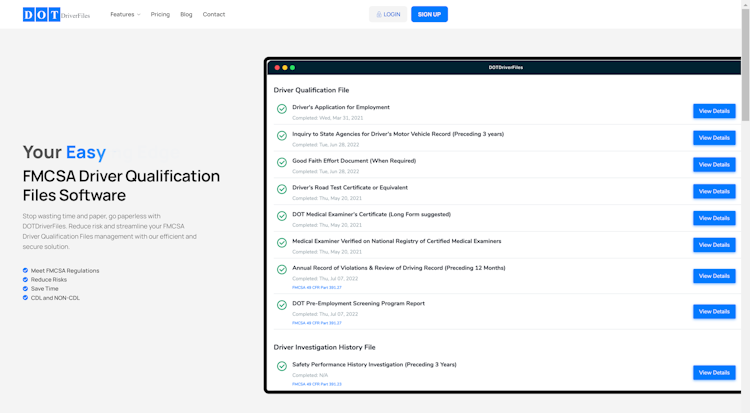View Details for Inquiry to State Agencies
The width and height of the screenshot is (750, 413).
click(714, 138)
